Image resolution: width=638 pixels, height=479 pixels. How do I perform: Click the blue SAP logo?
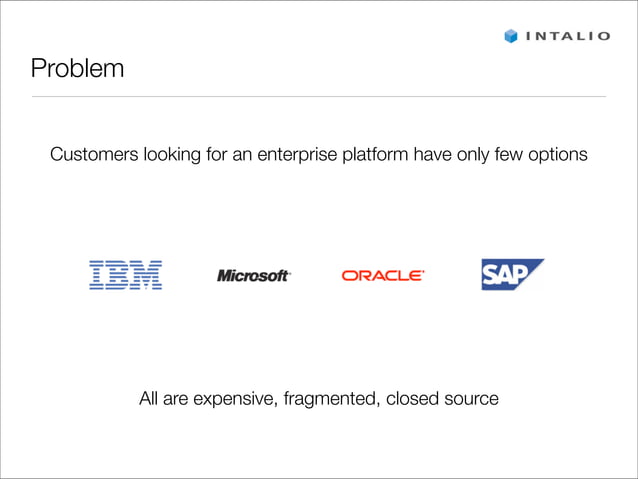(x=512, y=274)
